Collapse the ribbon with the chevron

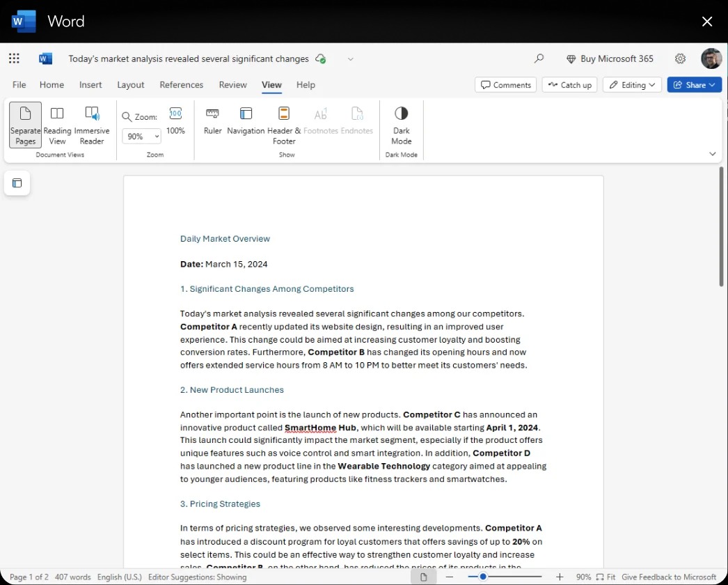pos(713,154)
